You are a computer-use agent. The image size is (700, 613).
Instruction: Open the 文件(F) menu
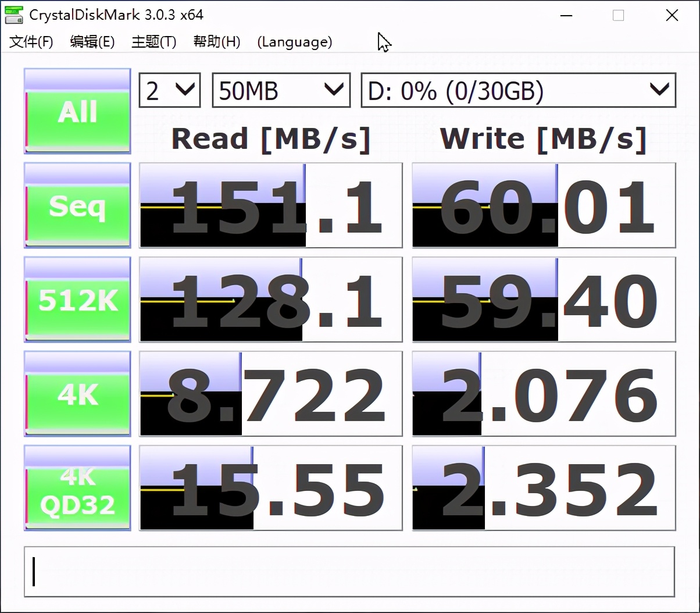(x=31, y=42)
